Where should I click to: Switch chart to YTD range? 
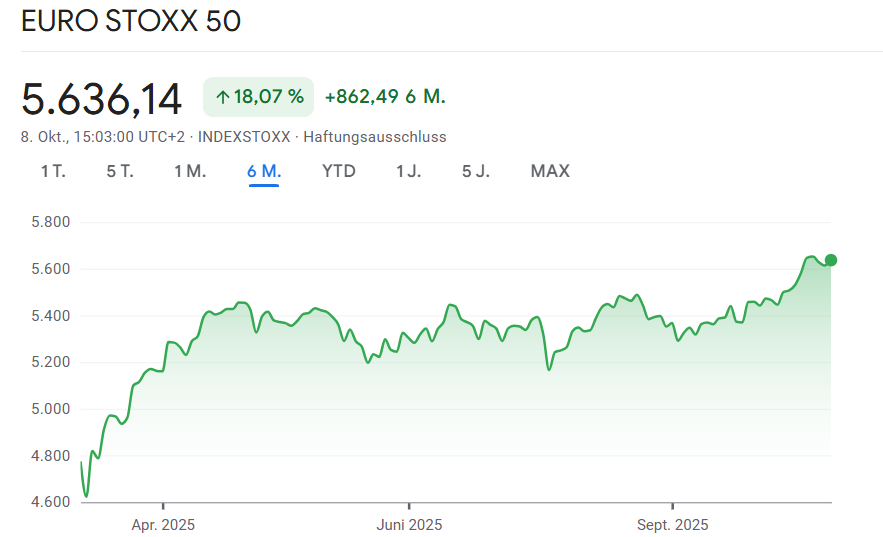click(338, 171)
